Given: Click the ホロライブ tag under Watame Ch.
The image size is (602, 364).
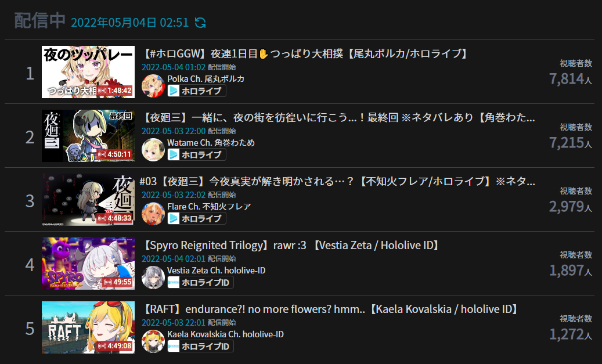Looking at the screenshot, I should 197,154.
